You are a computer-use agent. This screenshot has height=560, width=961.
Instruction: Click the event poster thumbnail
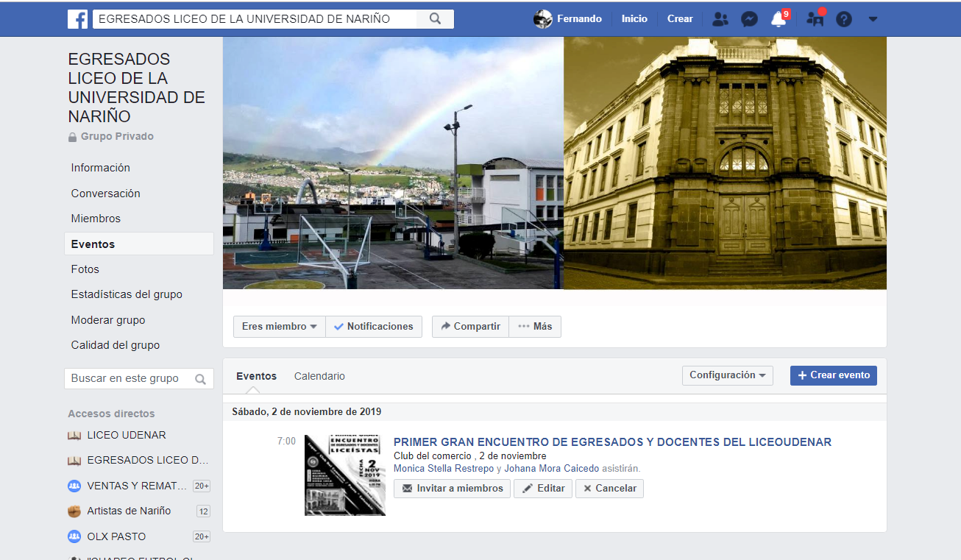(x=345, y=475)
